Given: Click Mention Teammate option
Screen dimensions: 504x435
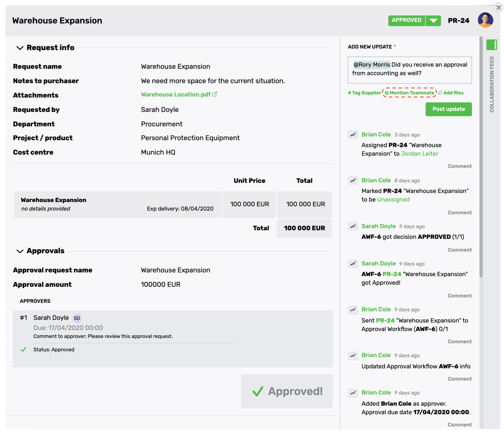Looking at the screenshot, I should [409, 93].
